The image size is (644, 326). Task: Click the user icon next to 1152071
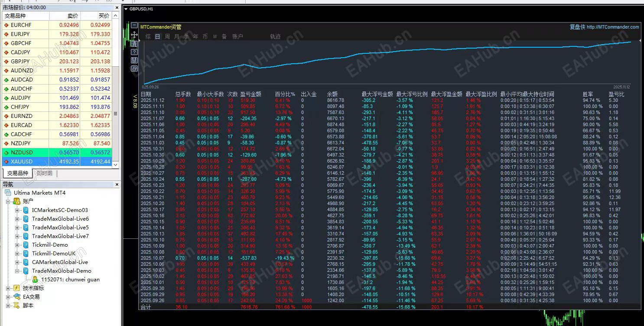coord(35,280)
